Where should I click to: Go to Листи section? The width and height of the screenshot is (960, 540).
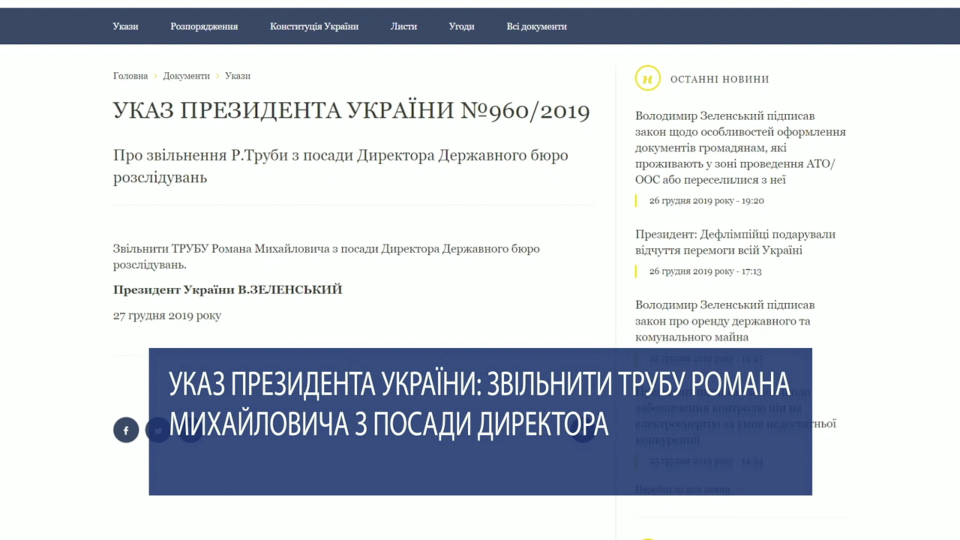click(403, 26)
